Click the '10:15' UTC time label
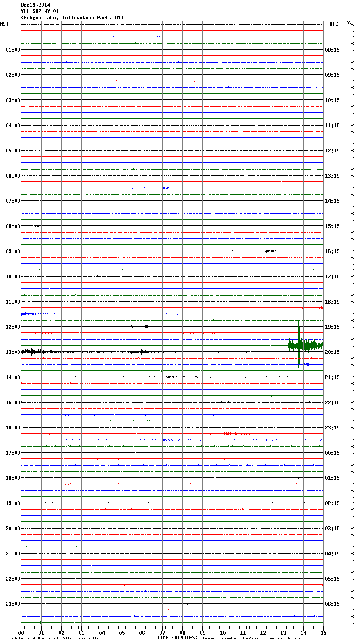Image resolution: width=357 pixels, height=644 pixels. pos(332,100)
